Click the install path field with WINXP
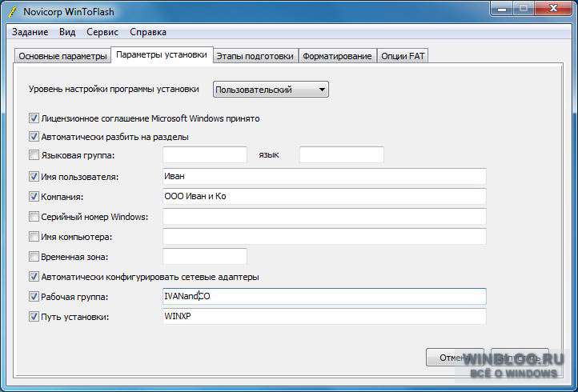 (324, 317)
